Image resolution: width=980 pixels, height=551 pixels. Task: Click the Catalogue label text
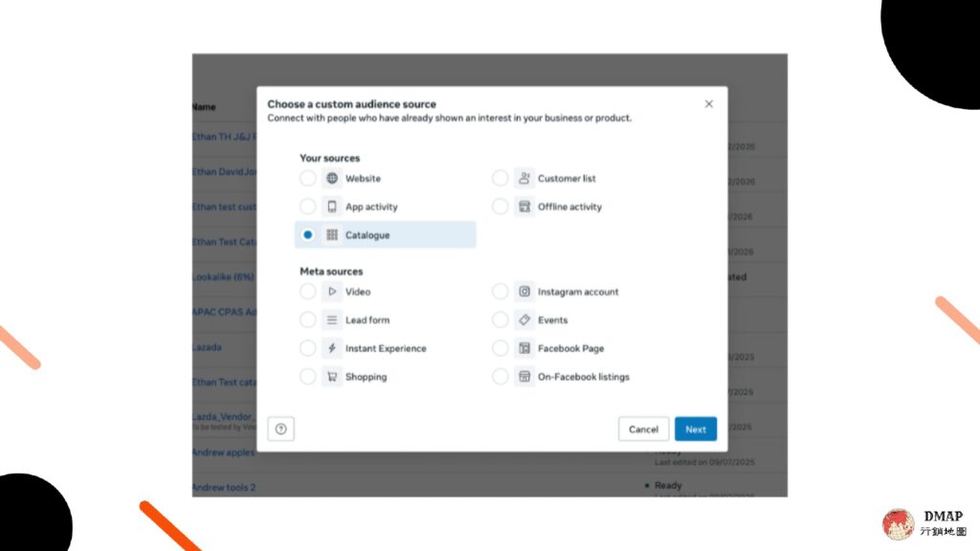(x=367, y=235)
